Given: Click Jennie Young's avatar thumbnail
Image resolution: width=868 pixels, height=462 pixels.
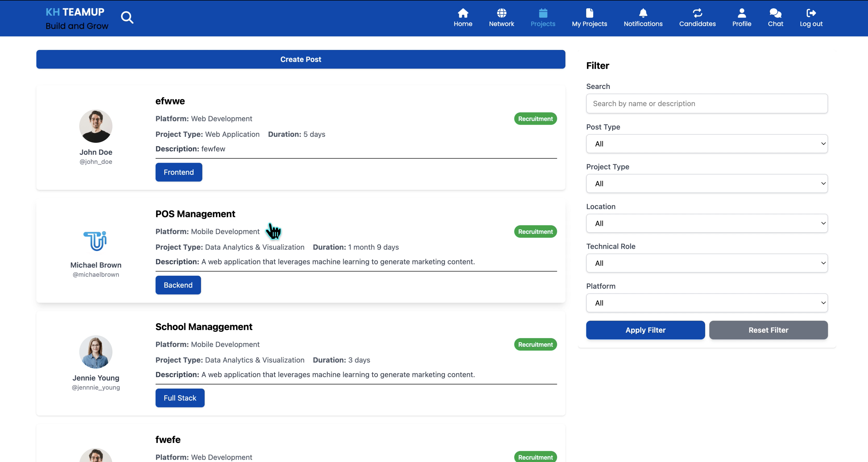Looking at the screenshot, I should (96, 352).
